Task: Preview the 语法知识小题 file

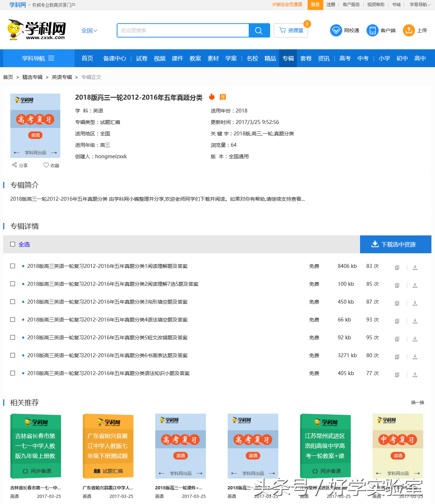Action: 397,375
